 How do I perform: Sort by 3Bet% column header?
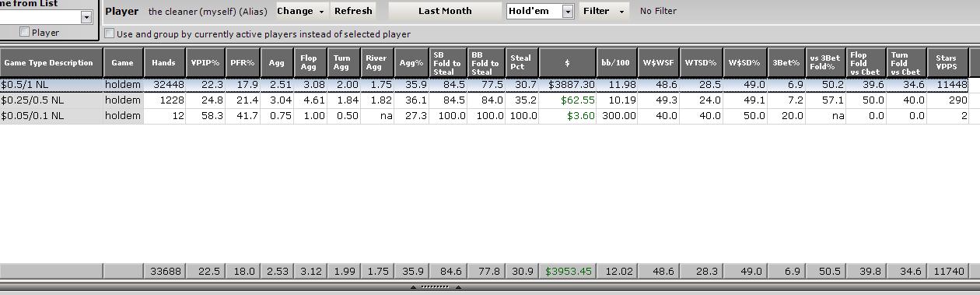(786, 62)
